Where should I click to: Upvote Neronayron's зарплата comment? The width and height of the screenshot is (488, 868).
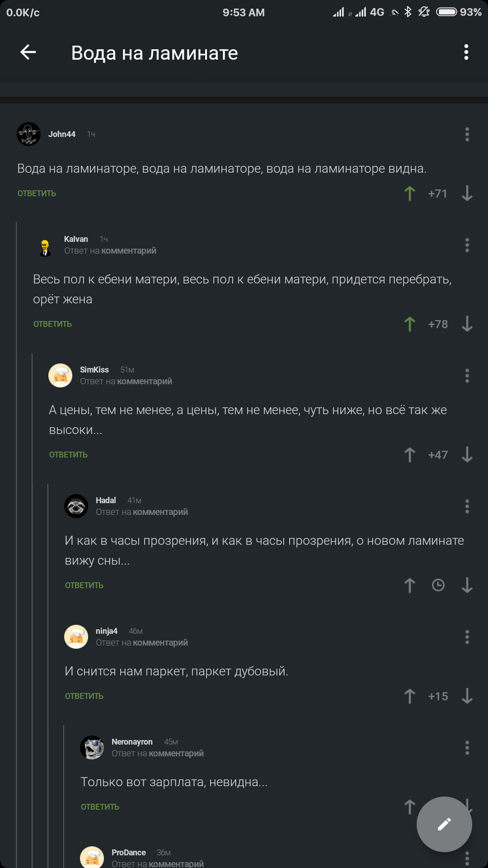409,807
